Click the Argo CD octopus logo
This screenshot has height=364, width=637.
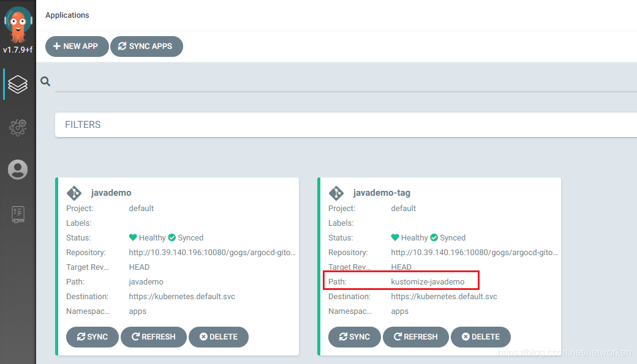(18, 22)
